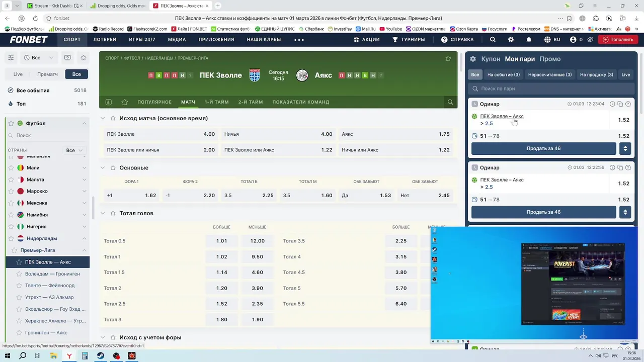Open the language RU selector
The height and width of the screenshot is (362, 644).
coord(552,39)
